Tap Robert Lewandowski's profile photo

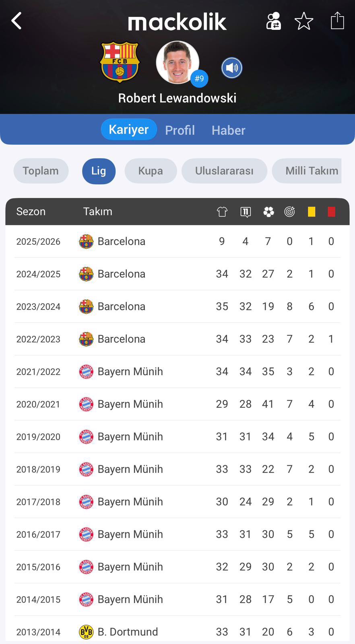pos(177,62)
